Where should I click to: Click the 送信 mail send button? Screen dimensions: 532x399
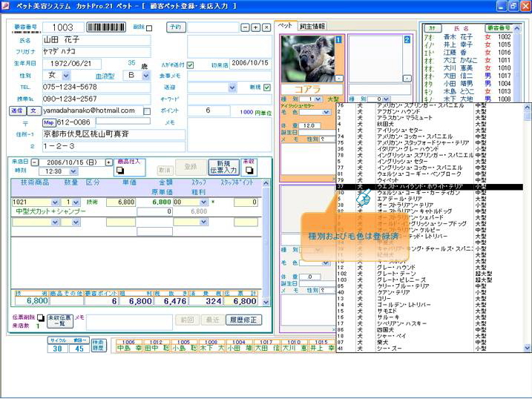[x=17, y=111]
